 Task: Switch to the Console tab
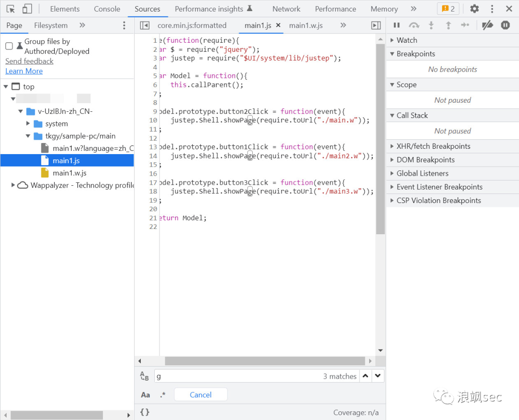[x=107, y=9]
